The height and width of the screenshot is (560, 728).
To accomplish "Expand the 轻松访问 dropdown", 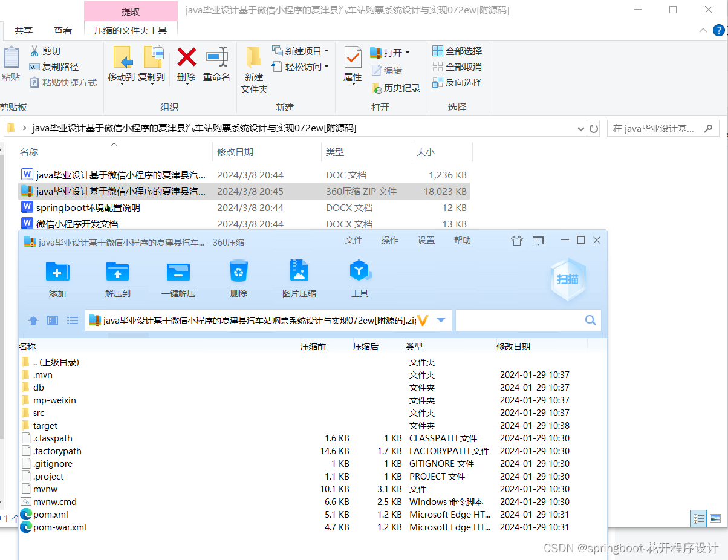I will 327,67.
